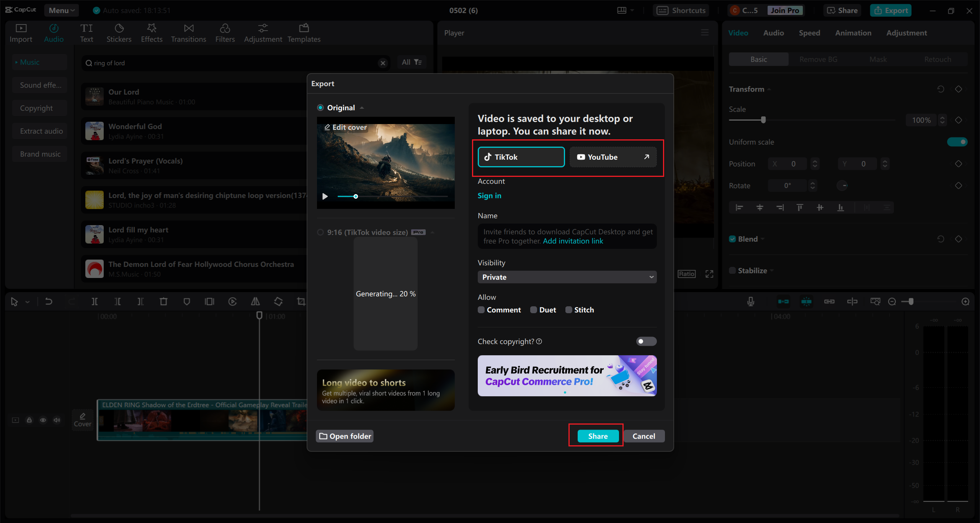Open the Menu dropdown in title bar

tap(61, 10)
